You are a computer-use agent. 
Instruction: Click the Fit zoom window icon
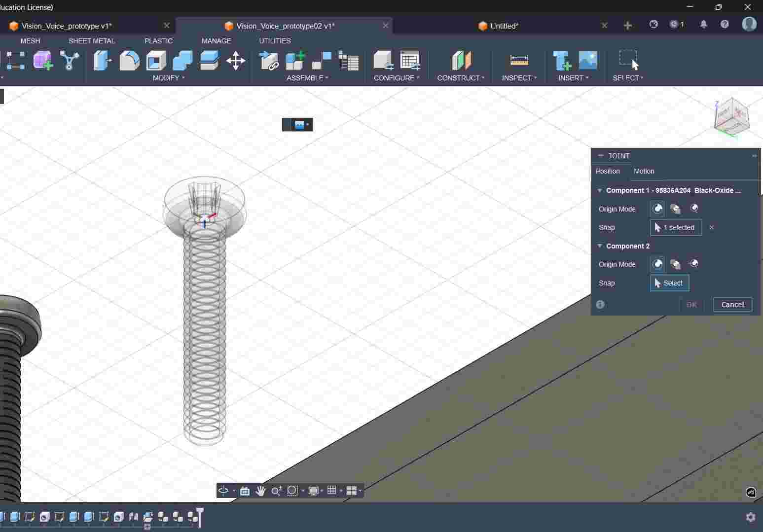[x=292, y=491]
